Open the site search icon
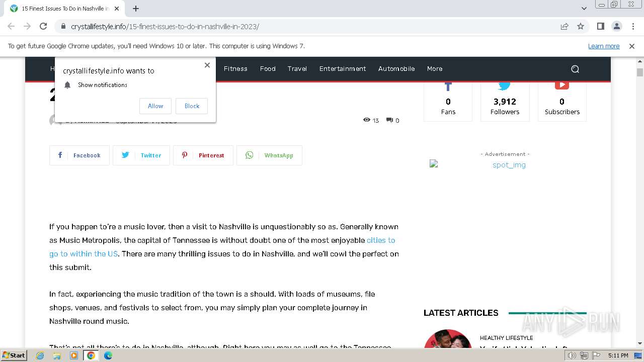This screenshot has height=362, width=644. click(575, 69)
